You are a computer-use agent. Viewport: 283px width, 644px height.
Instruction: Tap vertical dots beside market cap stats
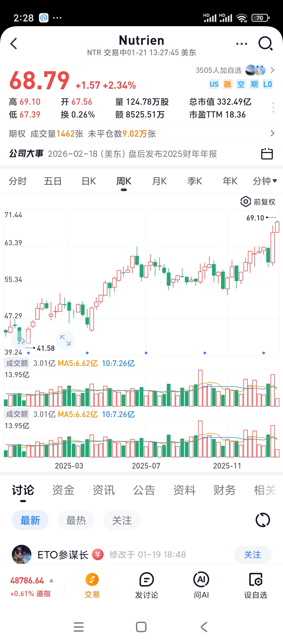[x=273, y=108]
